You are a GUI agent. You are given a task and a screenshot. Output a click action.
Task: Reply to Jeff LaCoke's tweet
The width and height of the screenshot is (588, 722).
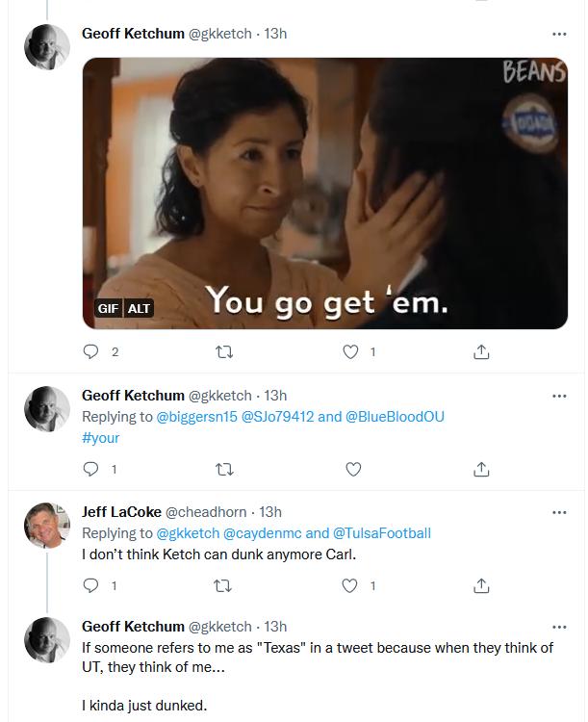pos(91,585)
